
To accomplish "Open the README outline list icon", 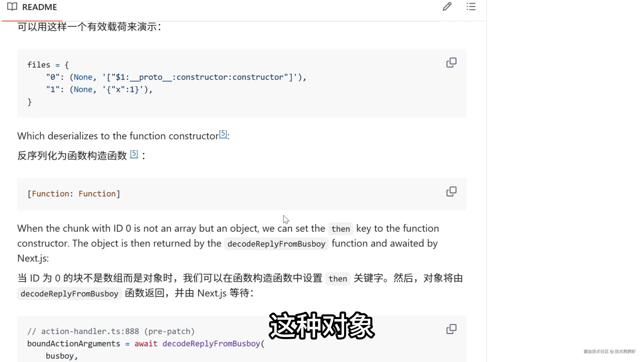I will (471, 7).
